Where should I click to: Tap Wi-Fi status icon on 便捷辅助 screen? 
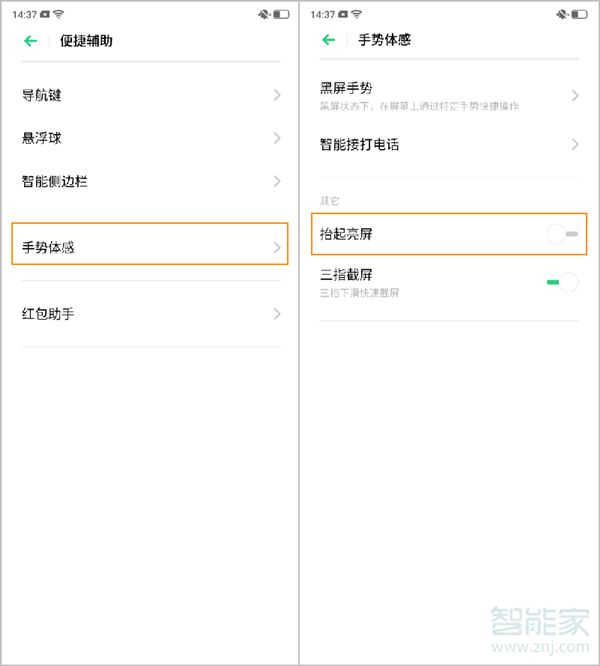[x=59, y=15]
